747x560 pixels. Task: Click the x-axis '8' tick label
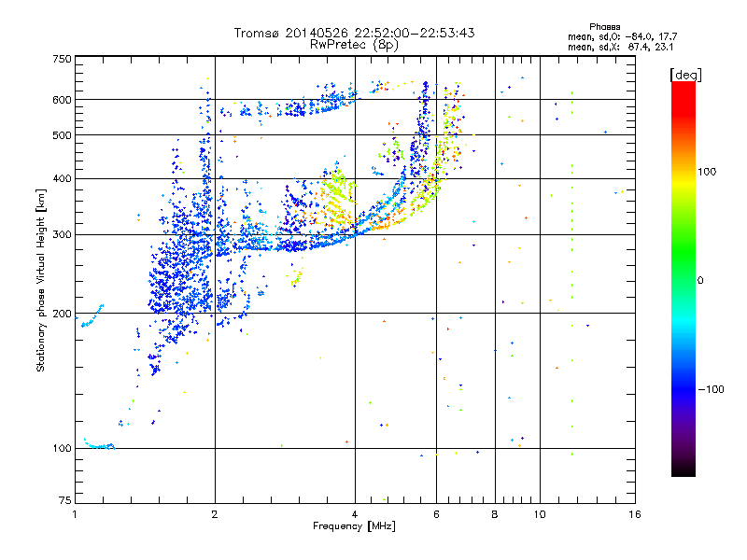(x=495, y=514)
